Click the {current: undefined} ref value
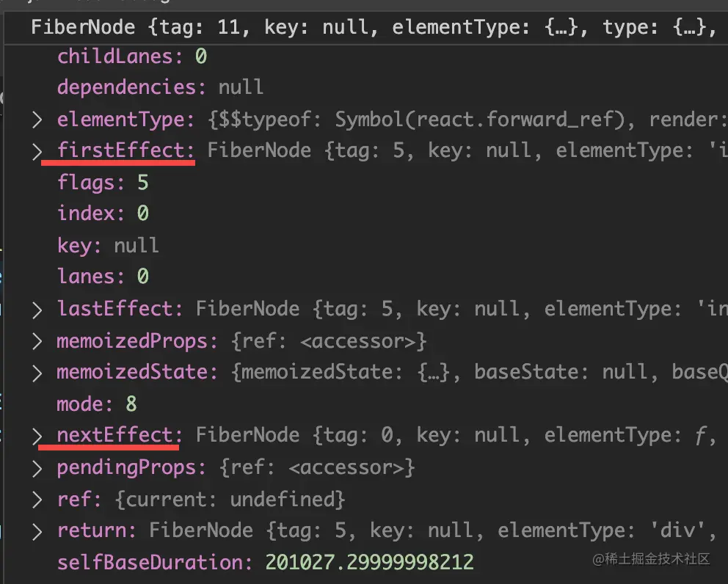728x584 pixels. (230, 500)
